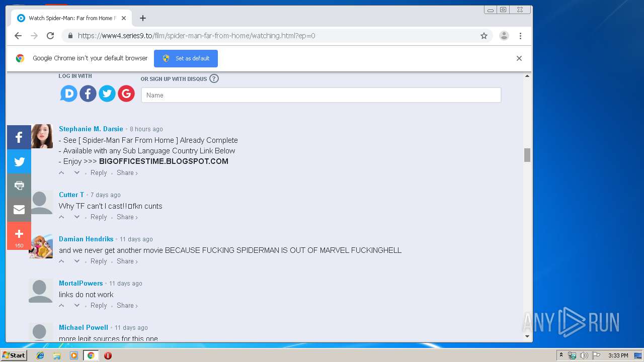Screen dimensions: 644x362
Task: Open Damian Hendriks' avatar thumbnail
Action: (41, 246)
